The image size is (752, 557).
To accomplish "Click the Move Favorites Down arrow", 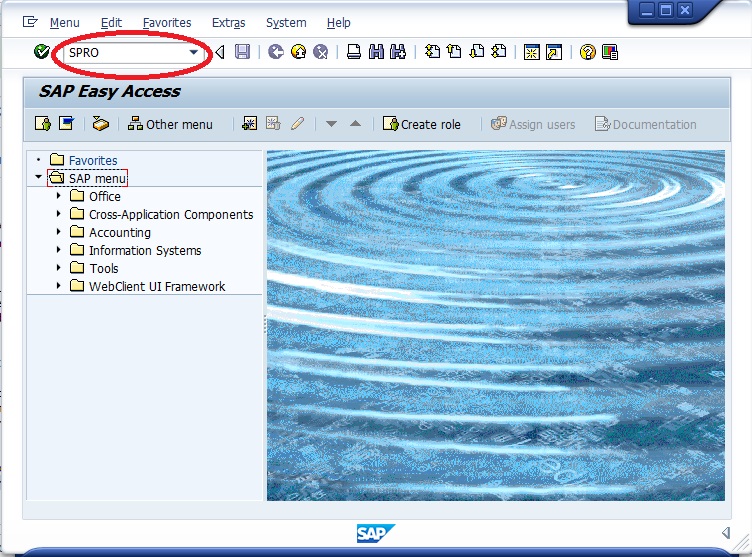I will pyautogui.click(x=331, y=124).
